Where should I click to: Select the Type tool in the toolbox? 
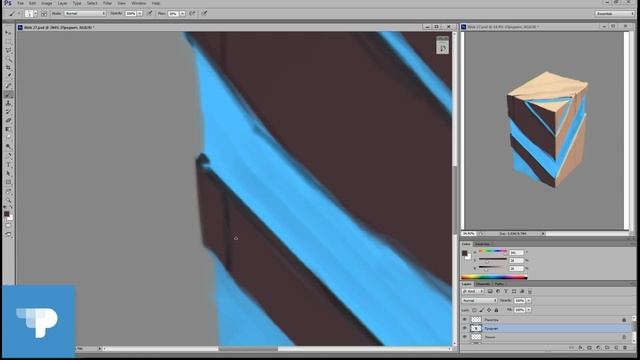tap(8, 164)
